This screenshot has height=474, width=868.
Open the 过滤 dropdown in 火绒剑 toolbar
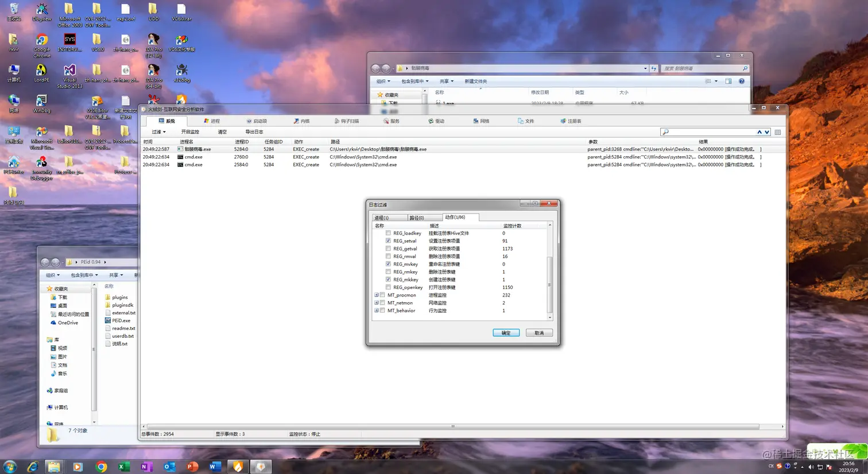(x=158, y=132)
